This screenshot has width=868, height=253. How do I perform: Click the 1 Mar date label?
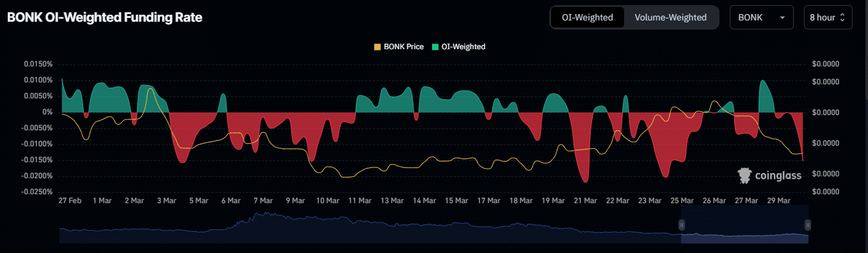[102, 201]
